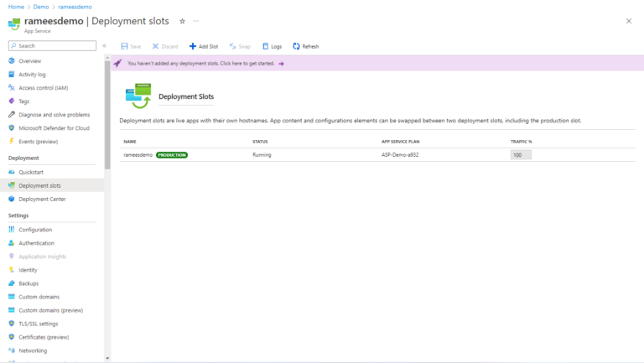Click the Add Slot plus icon
This screenshot has width=644, height=363.
click(x=193, y=46)
